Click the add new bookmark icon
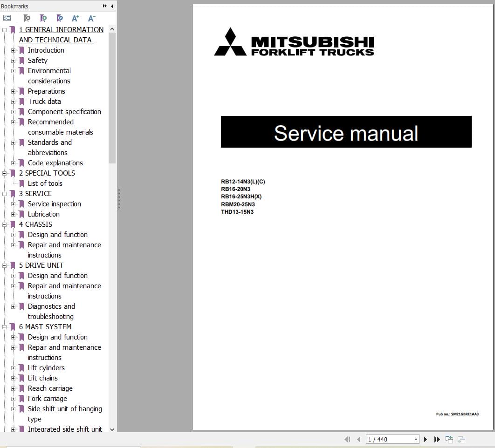This screenshot has width=495, height=448. 43,18
